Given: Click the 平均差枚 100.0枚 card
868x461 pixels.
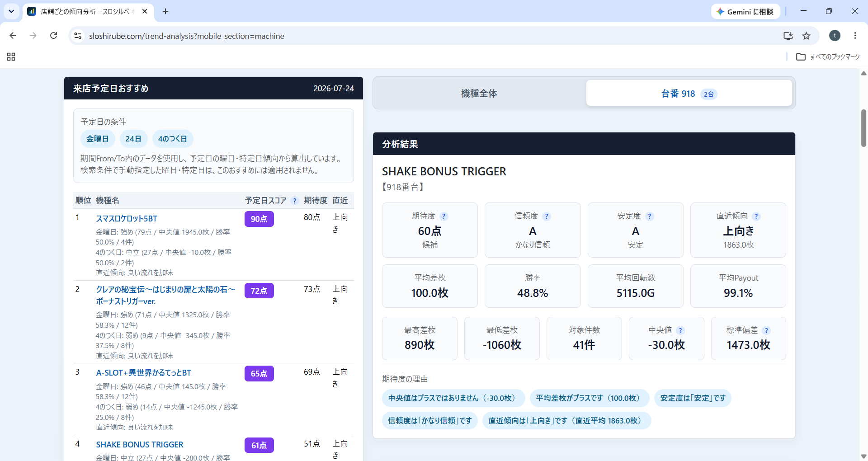Looking at the screenshot, I should click(430, 286).
